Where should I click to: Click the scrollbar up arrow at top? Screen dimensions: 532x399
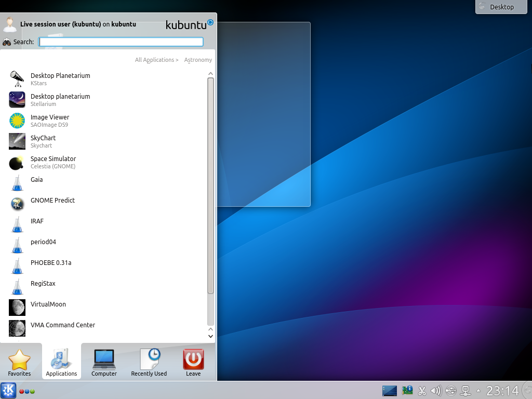click(x=210, y=74)
